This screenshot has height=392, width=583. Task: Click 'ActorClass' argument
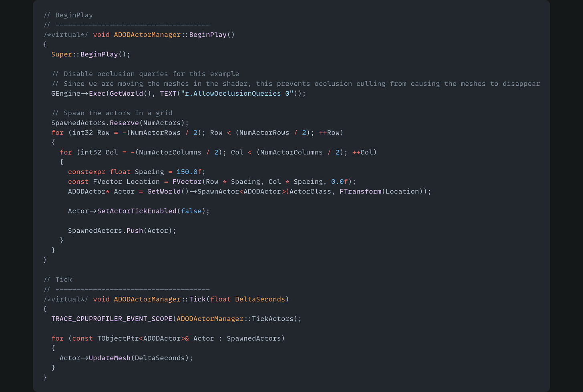[310, 191]
